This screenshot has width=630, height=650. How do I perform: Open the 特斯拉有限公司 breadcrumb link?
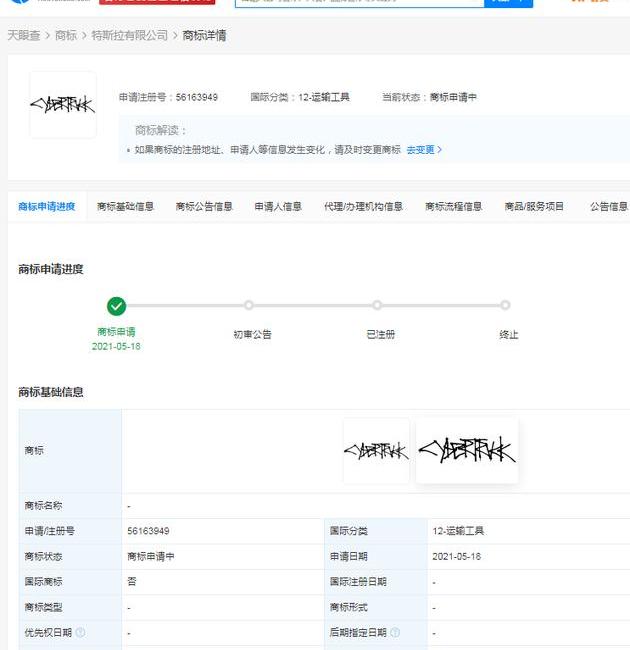(x=129, y=36)
